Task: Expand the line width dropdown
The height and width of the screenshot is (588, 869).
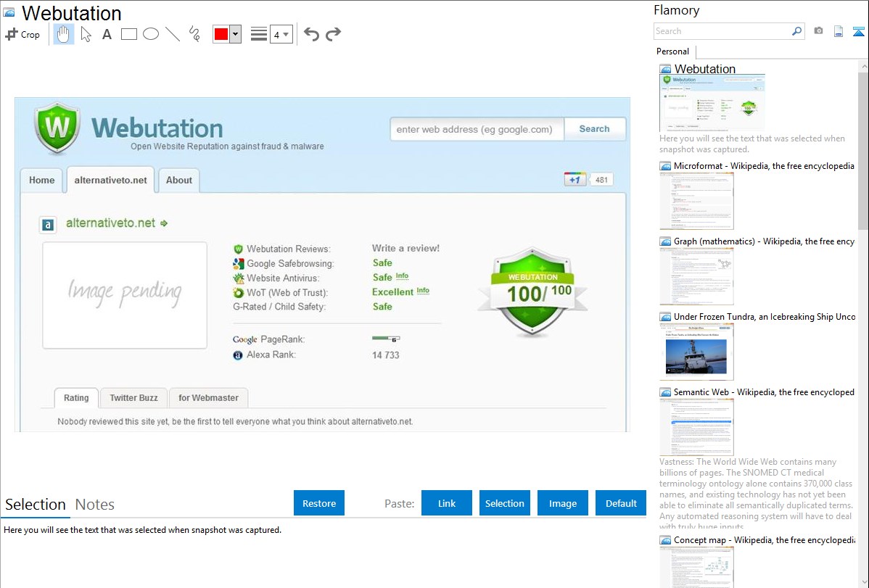Action: (286, 34)
